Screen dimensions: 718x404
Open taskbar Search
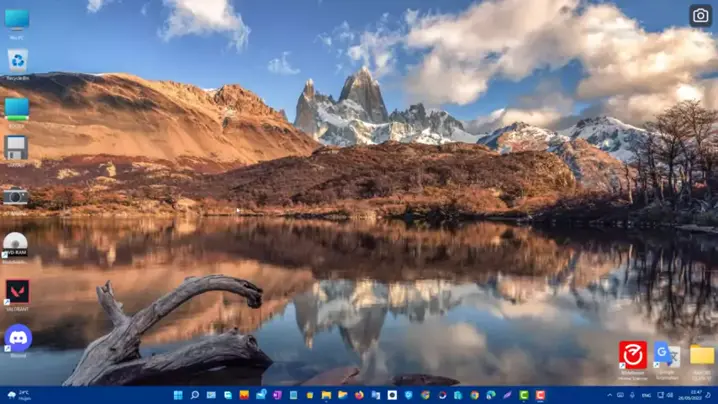tap(195, 395)
